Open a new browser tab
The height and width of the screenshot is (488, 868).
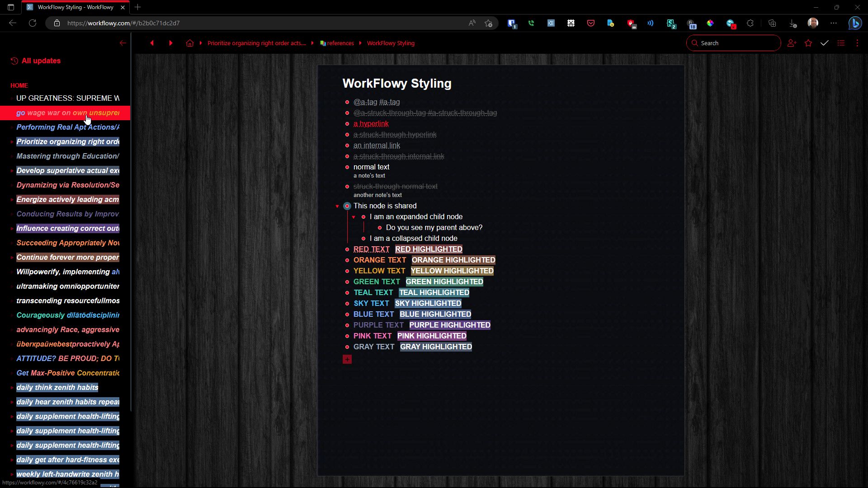138,7
